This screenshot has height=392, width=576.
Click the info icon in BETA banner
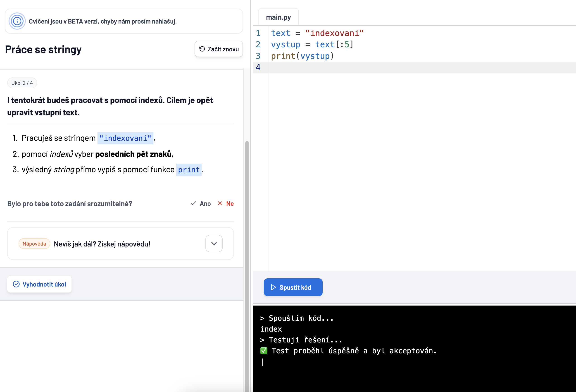click(x=17, y=21)
